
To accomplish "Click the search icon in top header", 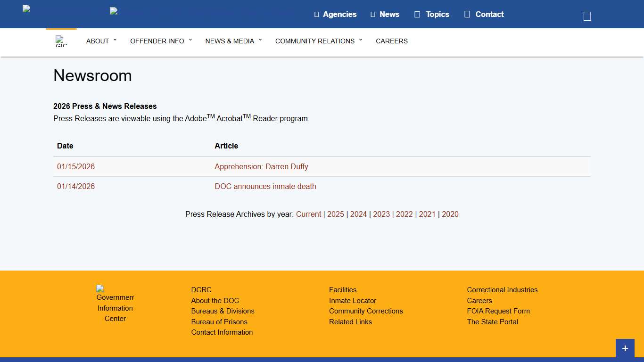I will [587, 16].
